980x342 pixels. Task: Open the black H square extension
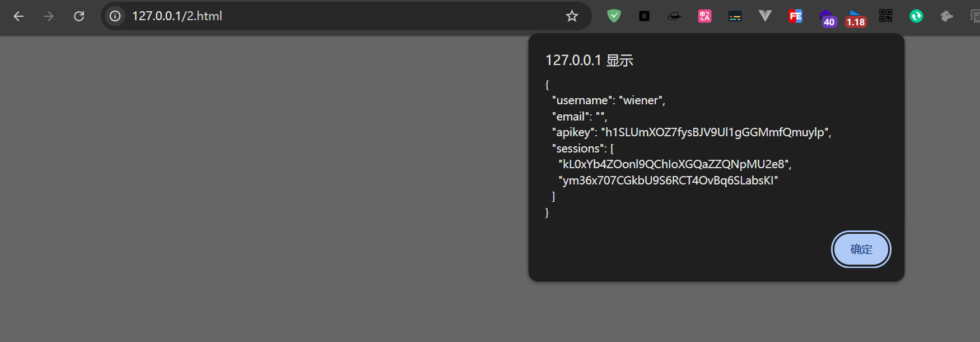pos(644,16)
